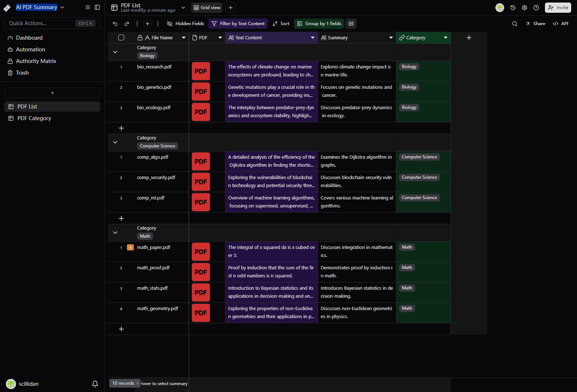The width and height of the screenshot is (577, 392).
Task: Open the Summary column dropdown
Action: pos(391,38)
